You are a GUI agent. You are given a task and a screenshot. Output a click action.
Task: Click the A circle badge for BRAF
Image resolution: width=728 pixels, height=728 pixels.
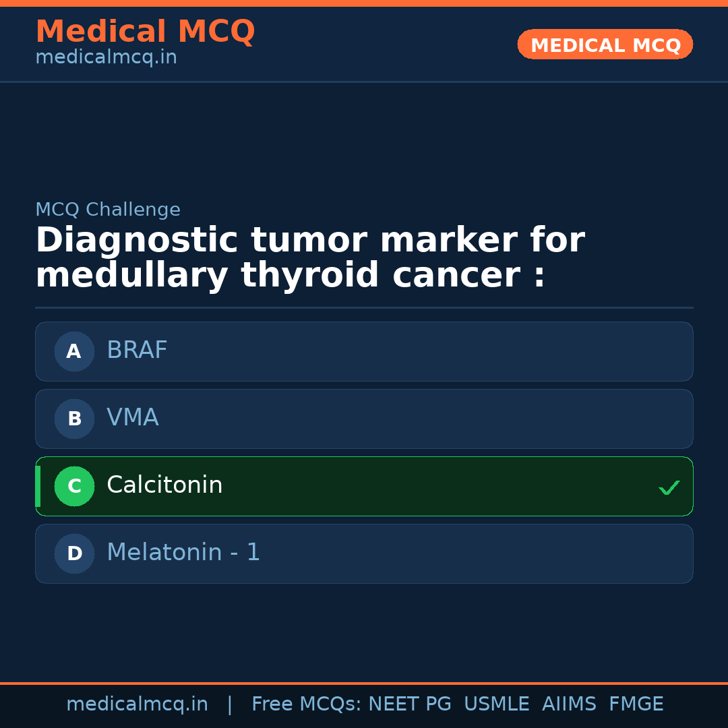pyautogui.click(x=74, y=351)
